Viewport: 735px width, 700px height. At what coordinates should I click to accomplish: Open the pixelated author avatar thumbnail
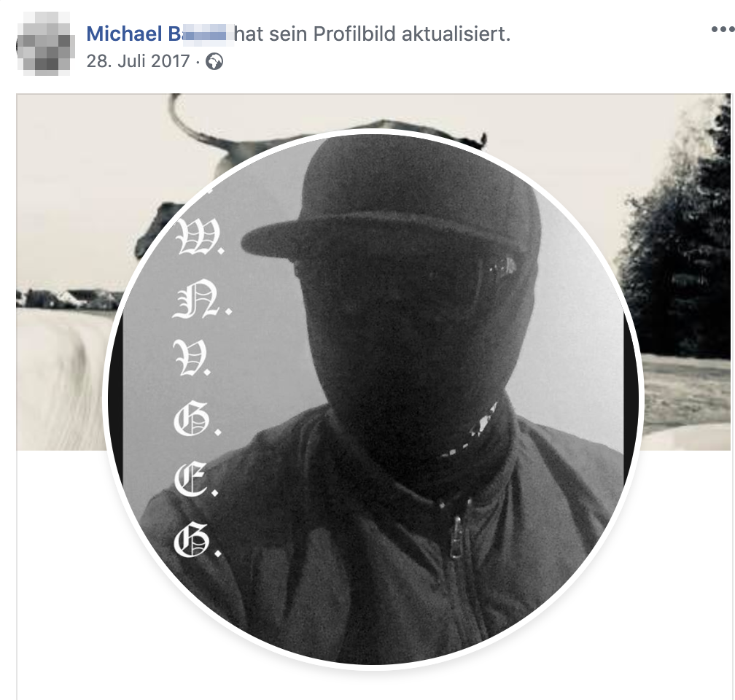tap(45, 44)
